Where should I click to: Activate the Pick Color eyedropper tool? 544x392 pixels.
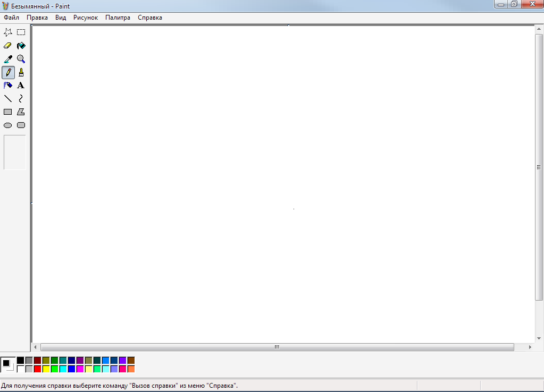[8, 59]
